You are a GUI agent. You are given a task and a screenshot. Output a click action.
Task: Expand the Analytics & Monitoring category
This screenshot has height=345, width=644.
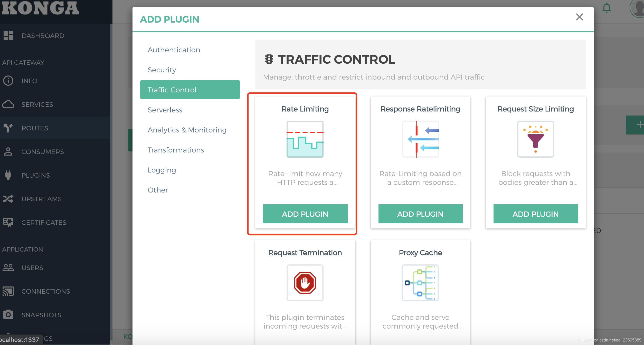(187, 130)
